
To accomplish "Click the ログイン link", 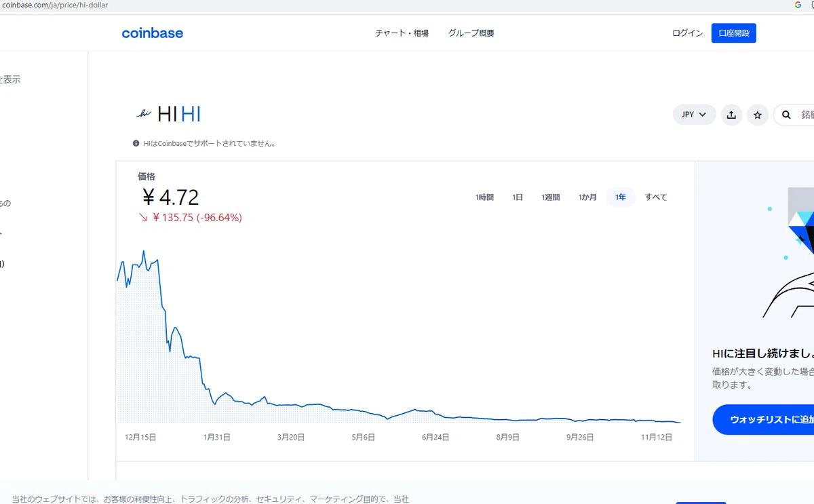I will (x=687, y=33).
